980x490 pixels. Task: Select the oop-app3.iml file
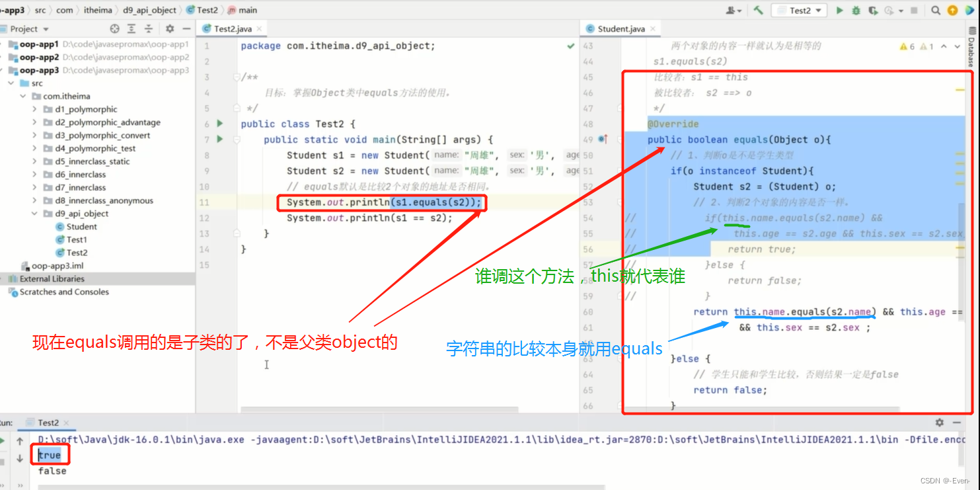pyautogui.click(x=52, y=266)
